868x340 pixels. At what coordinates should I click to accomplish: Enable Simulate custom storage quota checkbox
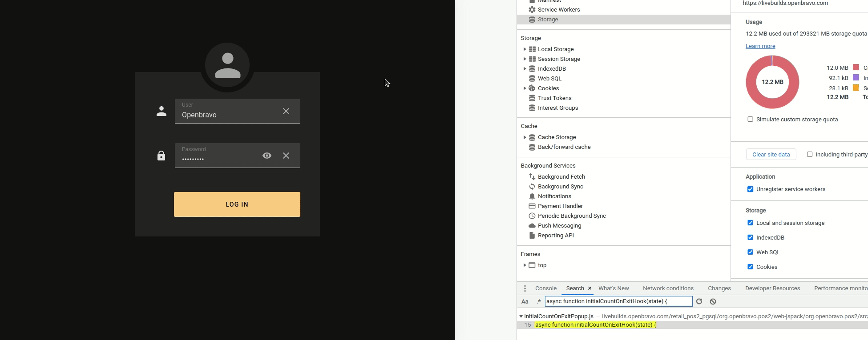pos(751,119)
